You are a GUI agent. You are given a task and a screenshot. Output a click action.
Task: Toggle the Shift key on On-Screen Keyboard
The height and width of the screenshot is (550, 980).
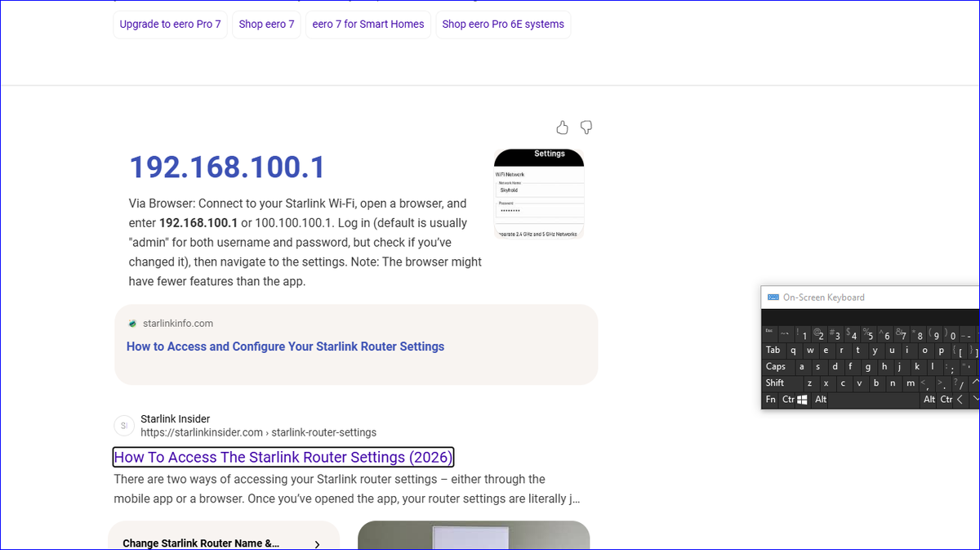pos(782,383)
